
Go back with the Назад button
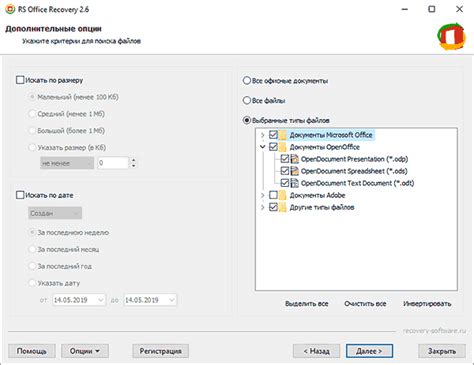point(316,351)
